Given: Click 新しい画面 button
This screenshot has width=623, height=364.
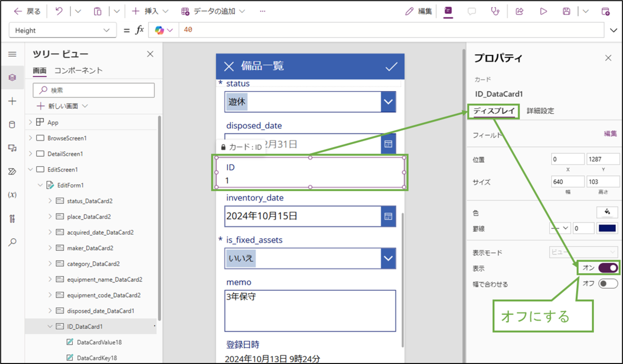Looking at the screenshot, I should [x=62, y=106].
